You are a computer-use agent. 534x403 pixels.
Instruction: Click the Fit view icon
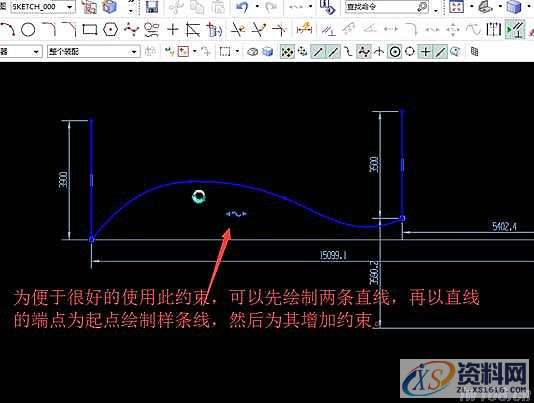click(457, 7)
